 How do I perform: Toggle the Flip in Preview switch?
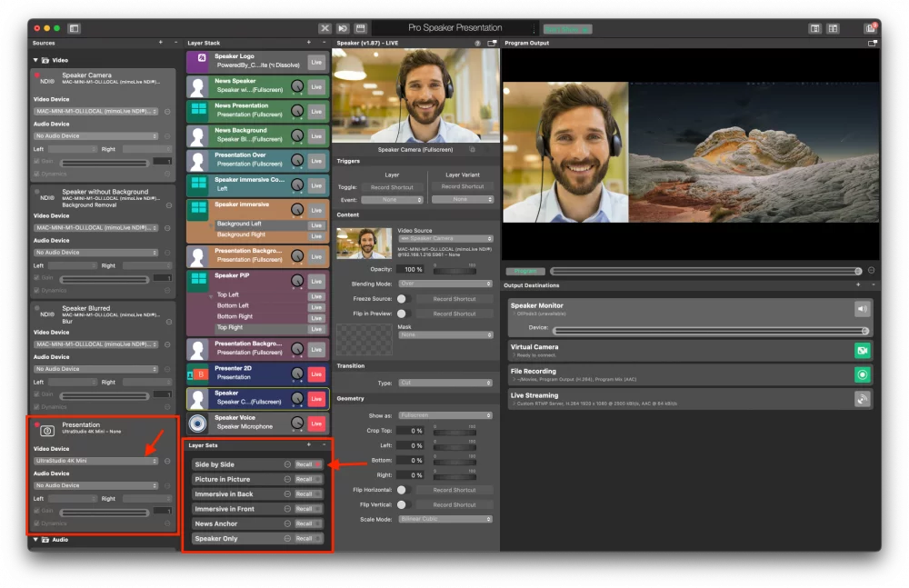coord(404,314)
